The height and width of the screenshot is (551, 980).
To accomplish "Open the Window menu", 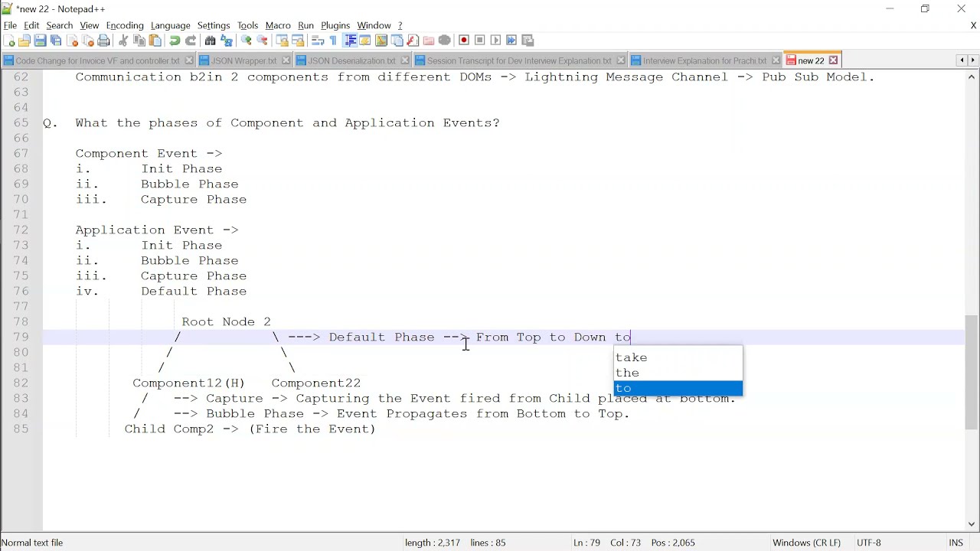I will click(x=374, y=25).
